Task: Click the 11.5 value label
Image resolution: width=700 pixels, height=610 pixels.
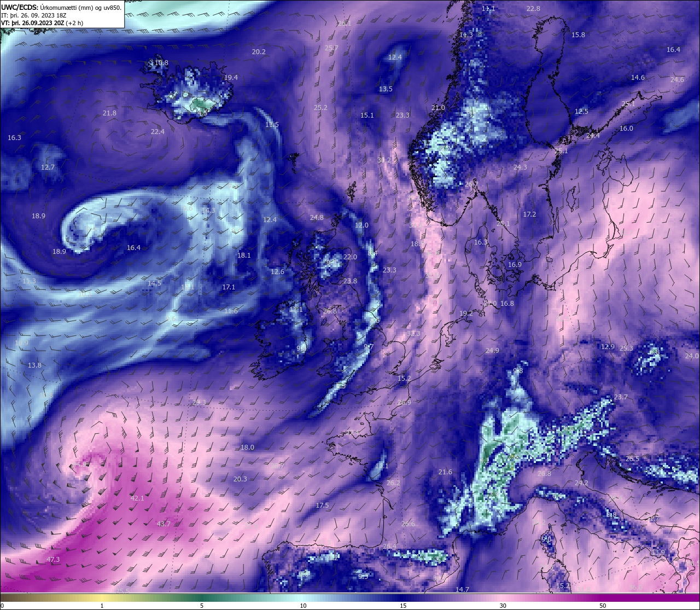Action: pos(272,124)
